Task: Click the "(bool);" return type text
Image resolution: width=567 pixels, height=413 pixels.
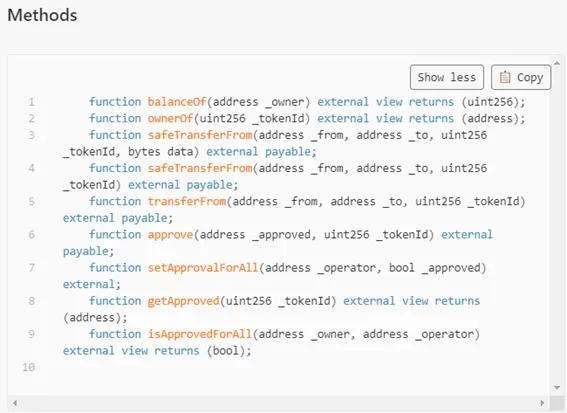Action: click(x=229, y=351)
